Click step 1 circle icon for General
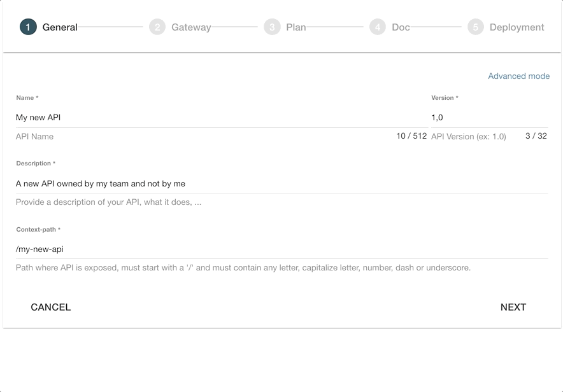 [28, 27]
